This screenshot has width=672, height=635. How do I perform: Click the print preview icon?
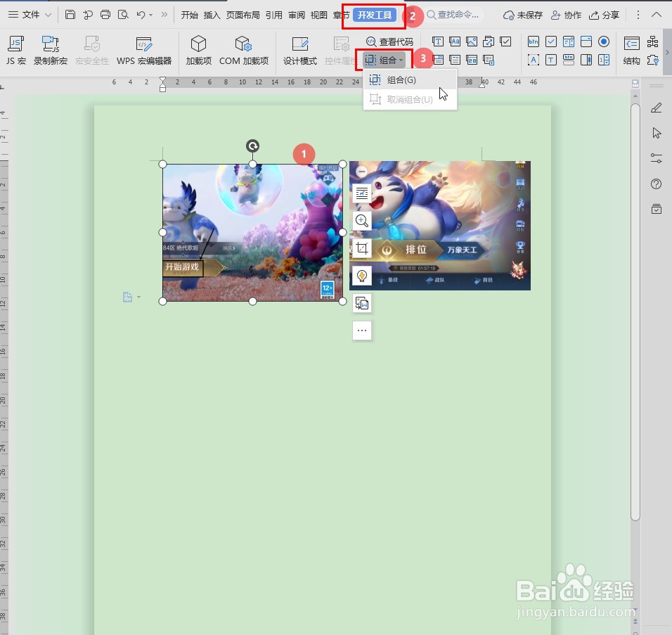[x=123, y=15]
